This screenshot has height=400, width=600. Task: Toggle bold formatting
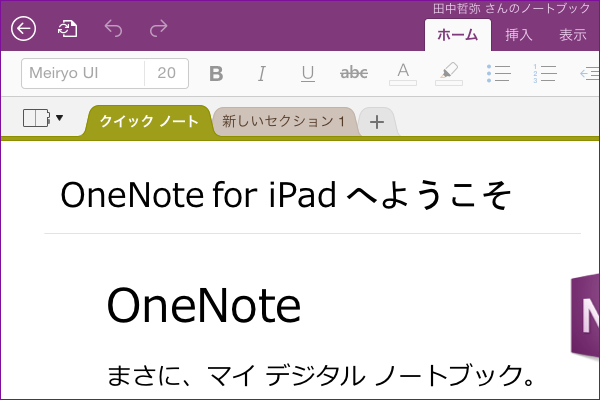(216, 73)
